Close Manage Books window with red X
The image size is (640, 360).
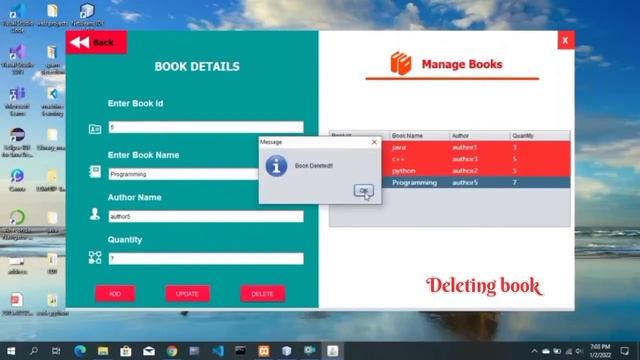tap(566, 40)
